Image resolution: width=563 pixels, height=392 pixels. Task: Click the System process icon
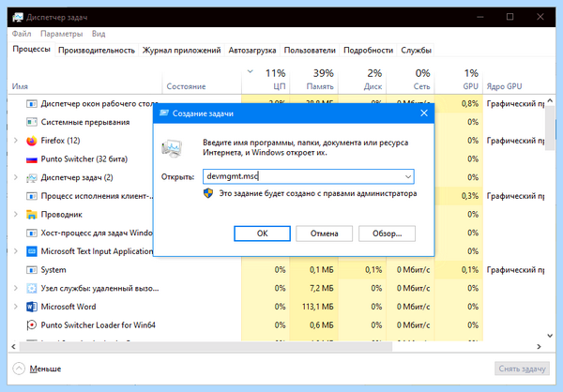pyautogui.click(x=32, y=270)
